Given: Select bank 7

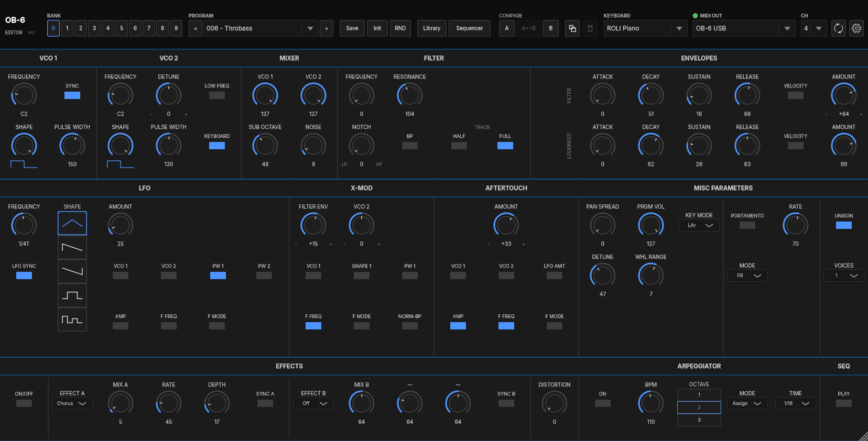Looking at the screenshot, I should (149, 28).
